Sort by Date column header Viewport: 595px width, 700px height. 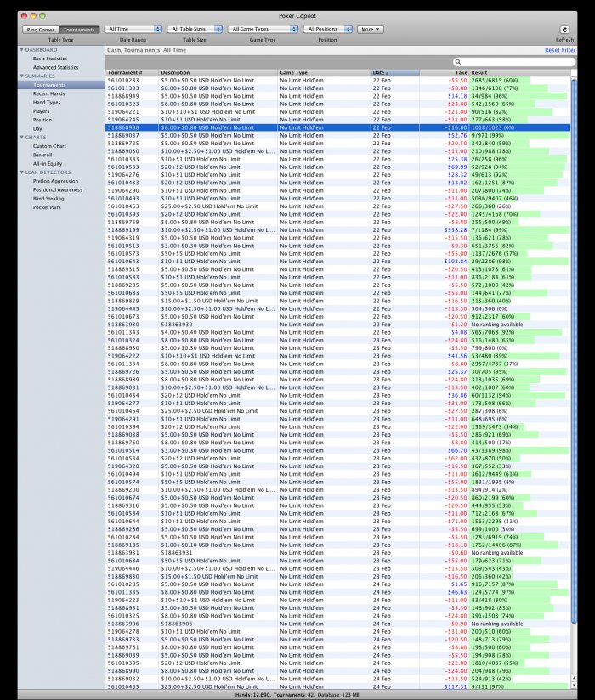tap(395, 72)
